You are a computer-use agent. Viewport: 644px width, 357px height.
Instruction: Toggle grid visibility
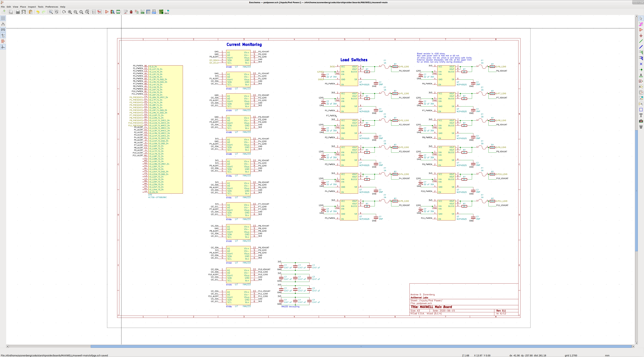point(3,18)
